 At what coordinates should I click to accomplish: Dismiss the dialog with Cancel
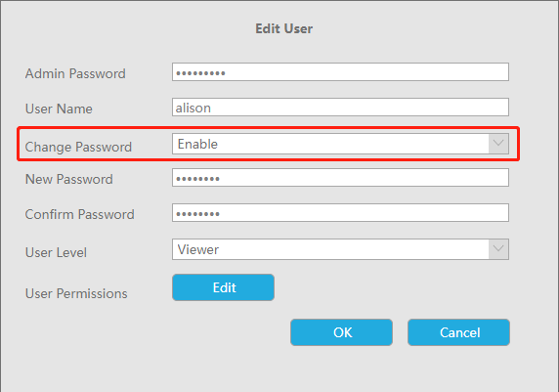(458, 332)
